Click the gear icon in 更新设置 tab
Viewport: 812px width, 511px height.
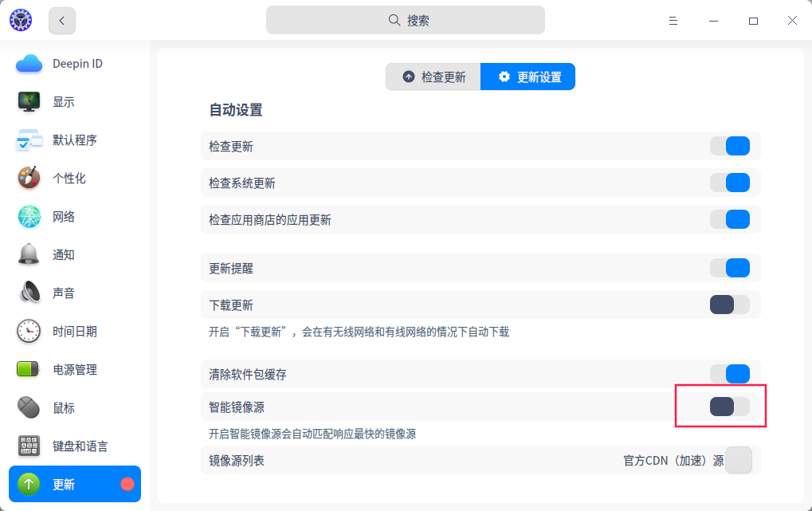(504, 77)
